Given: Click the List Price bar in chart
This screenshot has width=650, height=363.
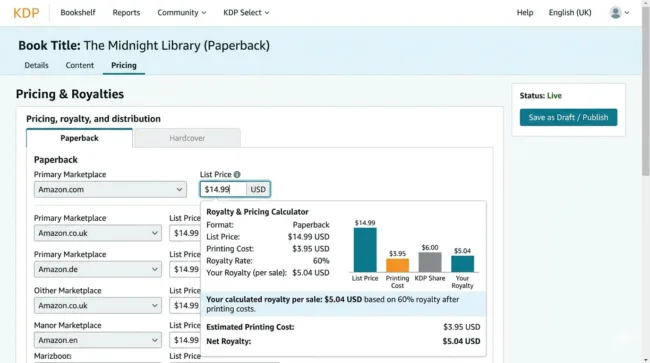Looking at the screenshot, I should pyautogui.click(x=365, y=250).
